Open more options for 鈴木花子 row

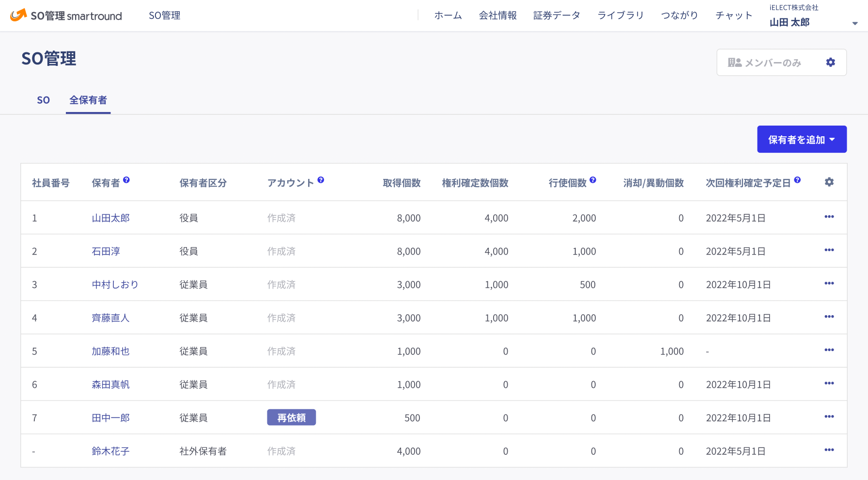829,450
